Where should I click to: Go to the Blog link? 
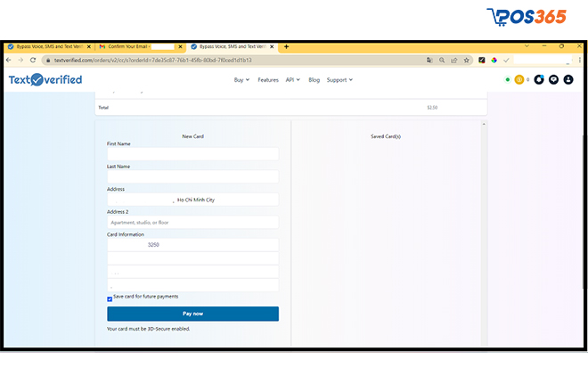[314, 79]
